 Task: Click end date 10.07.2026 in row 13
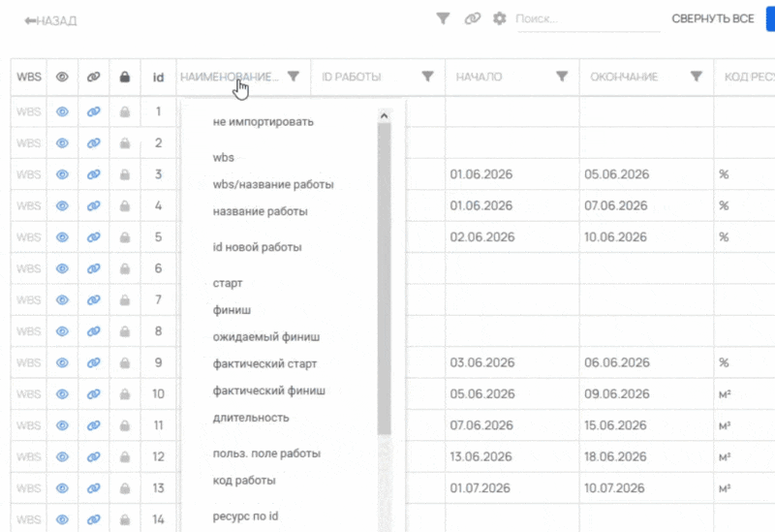614,488
